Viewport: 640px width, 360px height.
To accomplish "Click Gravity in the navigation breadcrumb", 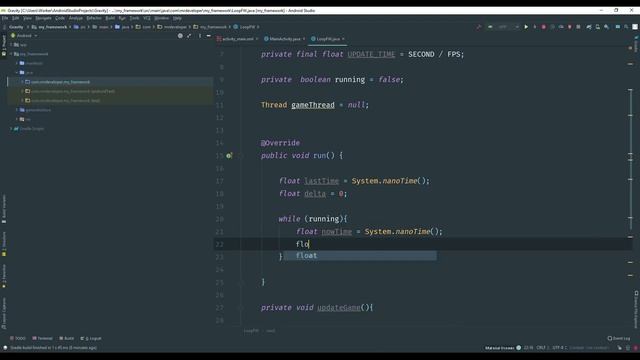I will pos(16,27).
